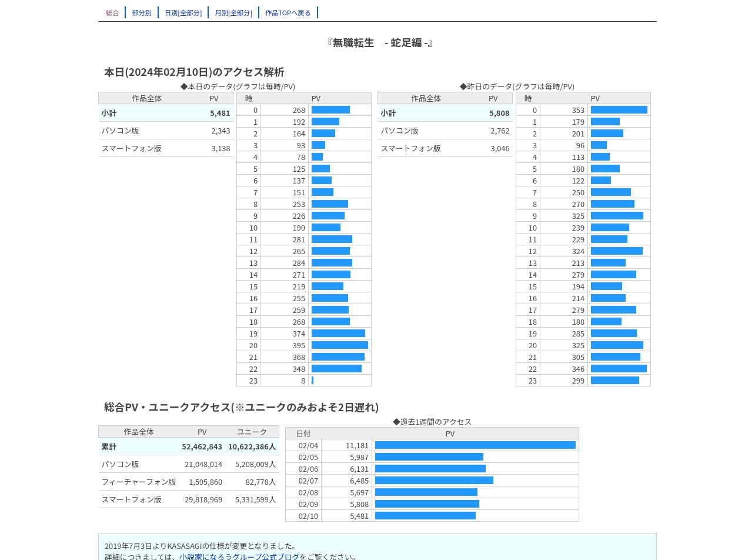Click heading 本日(2024年02月10日)のアクセス解析
Screen dimensions: 755x560
pyautogui.click(x=194, y=72)
